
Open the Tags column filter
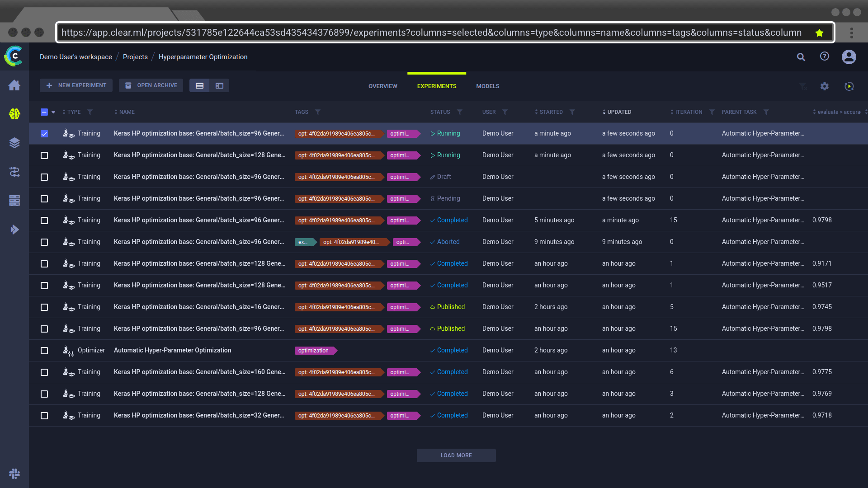(318, 112)
